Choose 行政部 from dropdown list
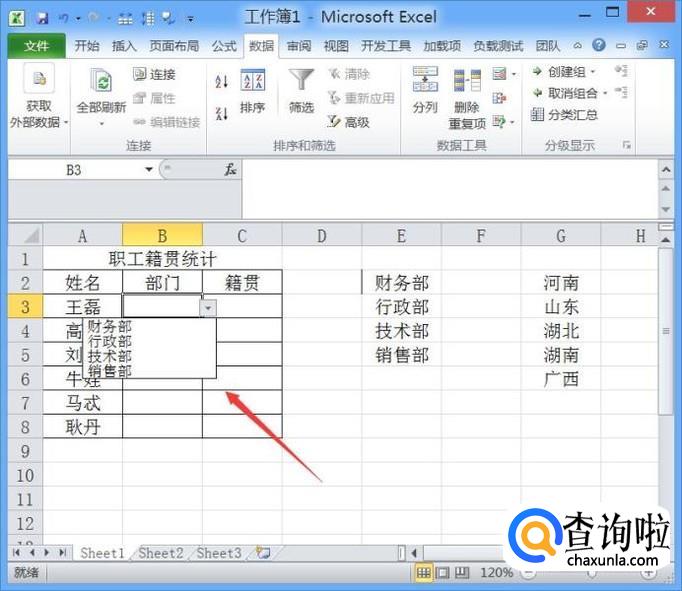Screen dimensions: 682x591 point(110,341)
